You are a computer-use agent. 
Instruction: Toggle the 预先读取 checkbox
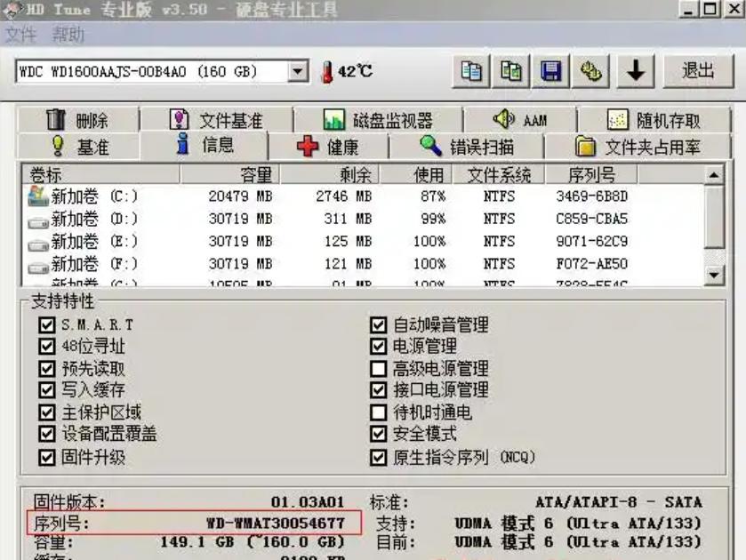pos(46,368)
